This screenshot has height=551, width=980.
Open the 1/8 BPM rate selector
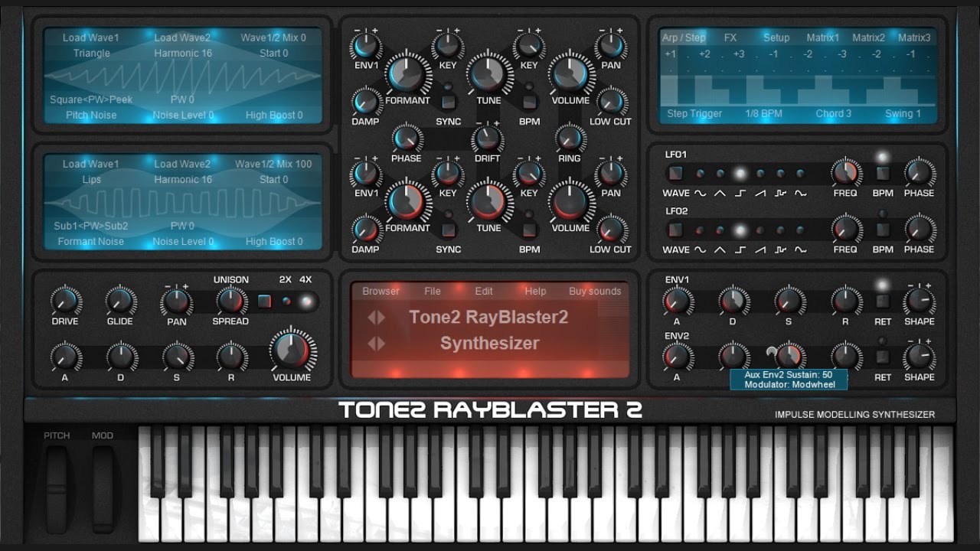(763, 114)
